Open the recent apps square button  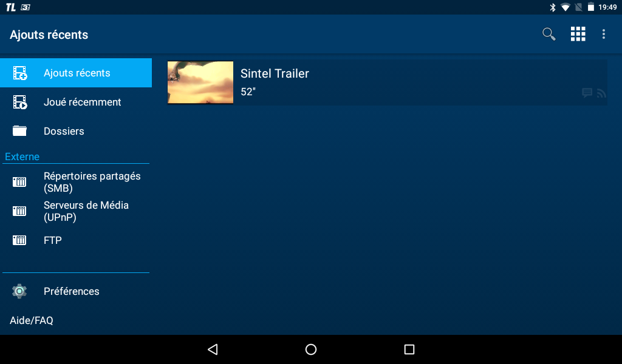[x=409, y=349]
